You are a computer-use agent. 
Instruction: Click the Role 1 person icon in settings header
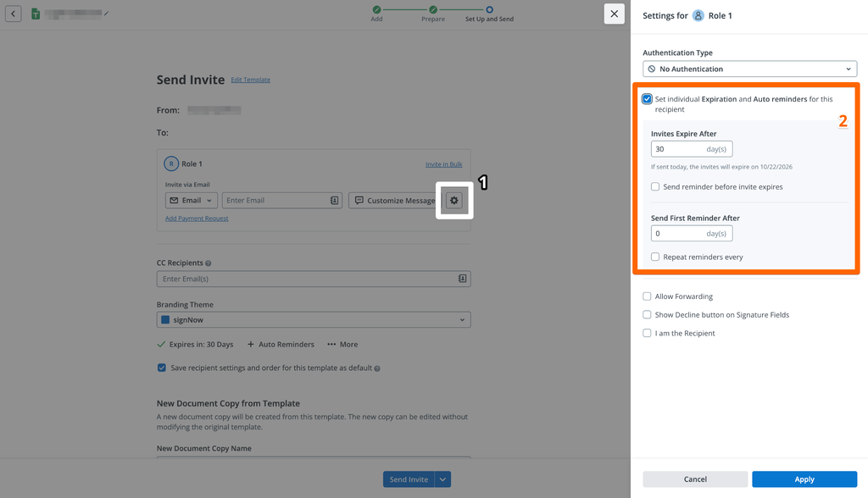698,15
